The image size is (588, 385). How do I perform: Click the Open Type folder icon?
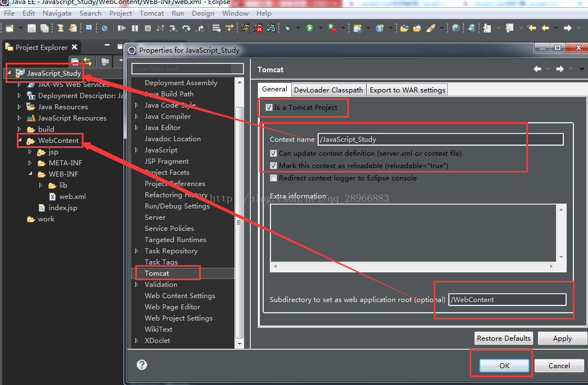pyautogui.click(x=404, y=28)
